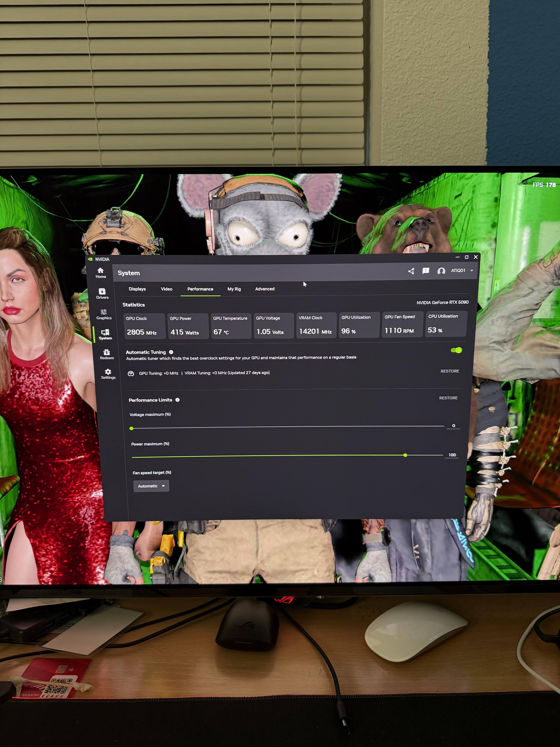The width and height of the screenshot is (560, 747).
Task: Click the Power maximum slider handle
Action: tap(405, 455)
